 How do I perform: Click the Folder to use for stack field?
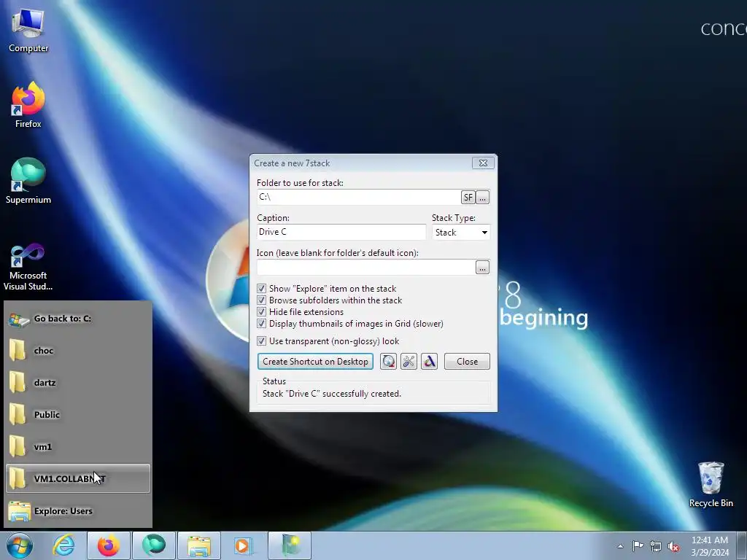pos(359,197)
